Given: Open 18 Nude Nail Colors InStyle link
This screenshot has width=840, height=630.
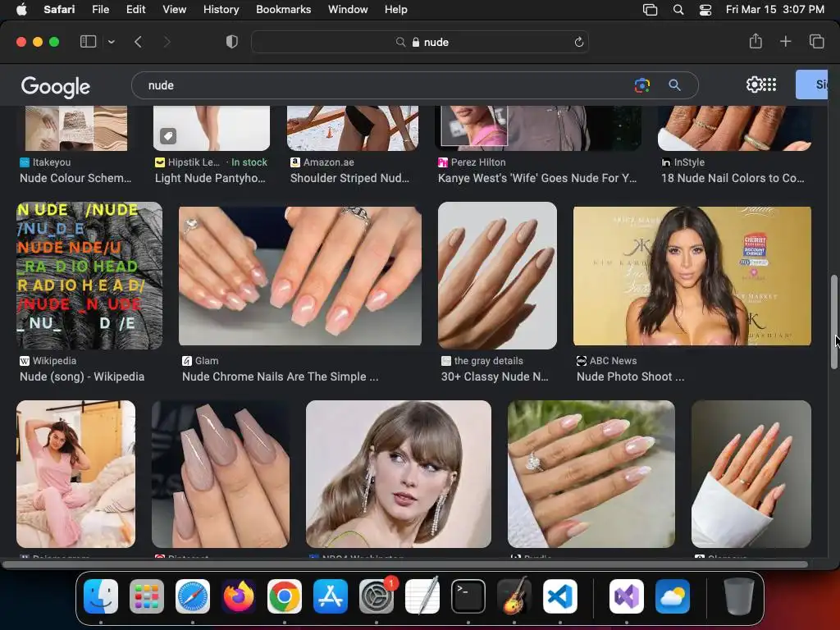Looking at the screenshot, I should [733, 178].
